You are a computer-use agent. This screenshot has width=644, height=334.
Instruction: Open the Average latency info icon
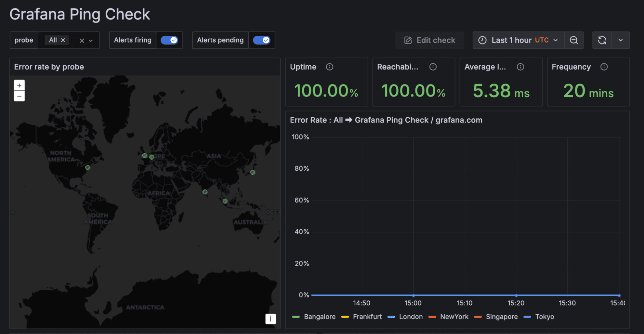[x=520, y=67]
